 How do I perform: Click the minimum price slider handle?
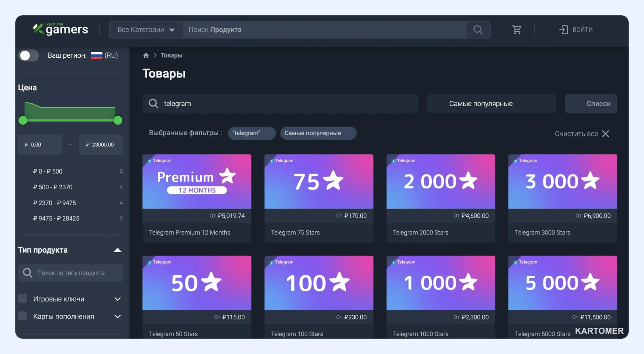(23, 120)
